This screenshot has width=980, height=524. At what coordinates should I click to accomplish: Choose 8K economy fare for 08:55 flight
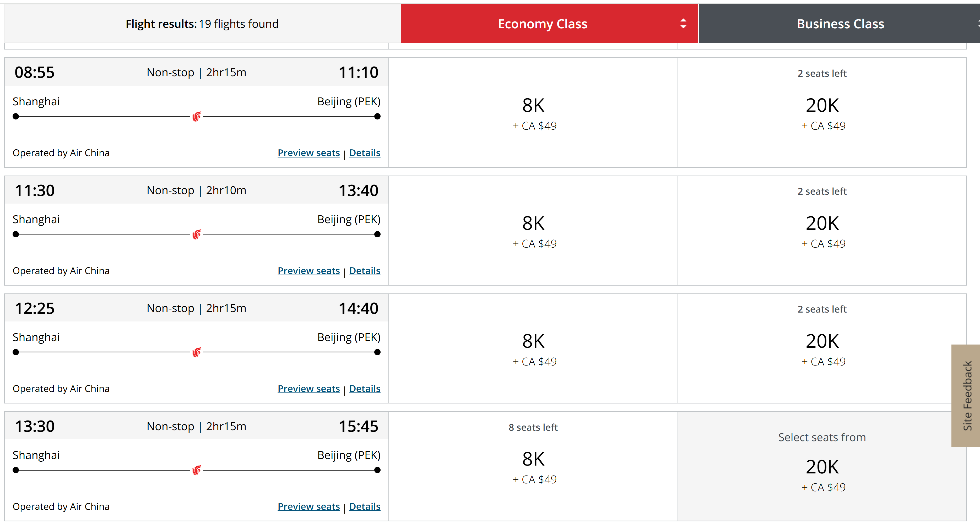pyautogui.click(x=533, y=113)
